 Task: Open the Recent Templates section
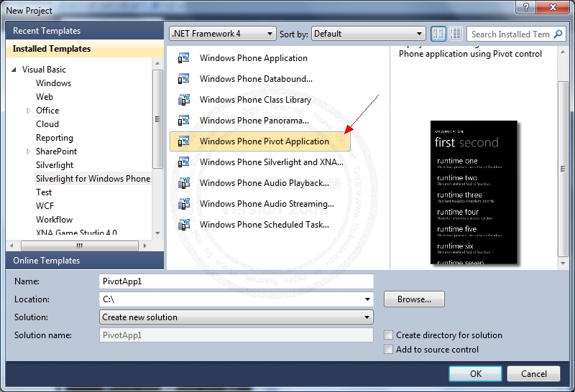[x=85, y=31]
